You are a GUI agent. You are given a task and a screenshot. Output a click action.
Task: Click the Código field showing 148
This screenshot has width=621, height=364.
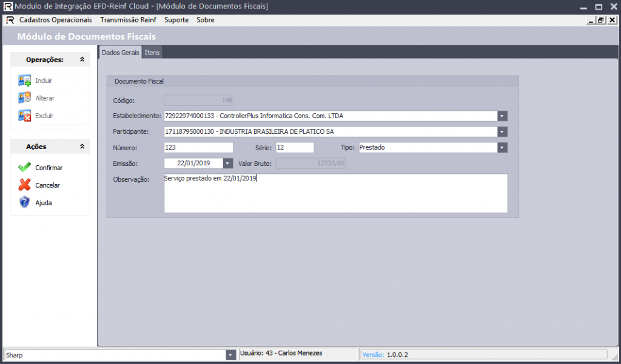click(x=198, y=100)
